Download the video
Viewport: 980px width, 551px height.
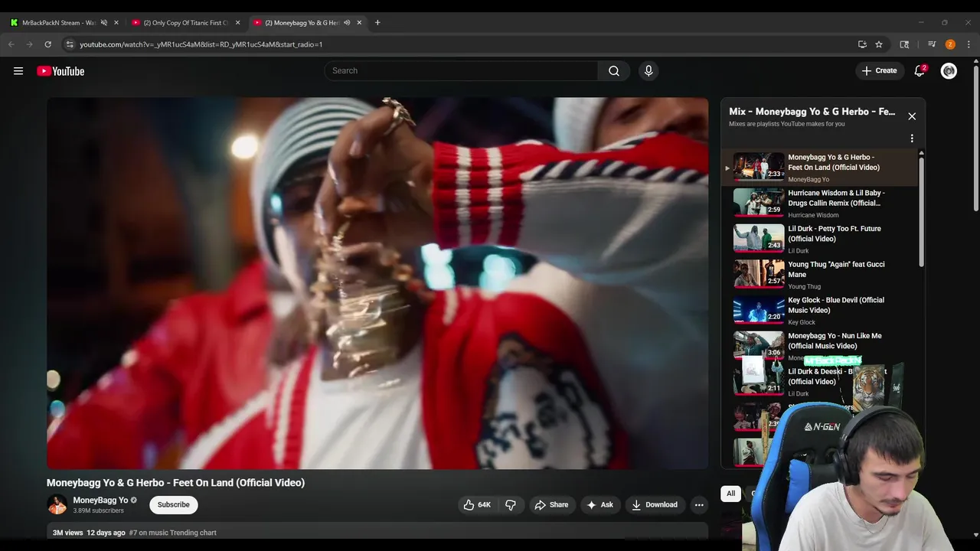point(655,505)
